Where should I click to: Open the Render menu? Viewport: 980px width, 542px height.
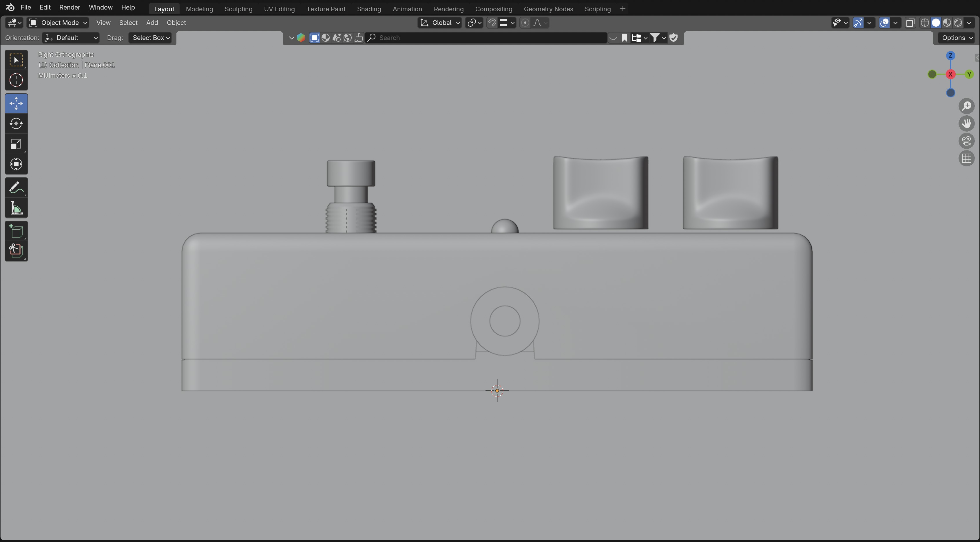(x=69, y=7)
